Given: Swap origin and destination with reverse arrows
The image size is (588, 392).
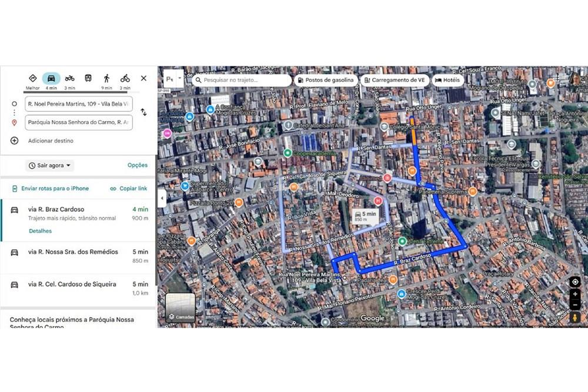Looking at the screenshot, I should [143, 112].
